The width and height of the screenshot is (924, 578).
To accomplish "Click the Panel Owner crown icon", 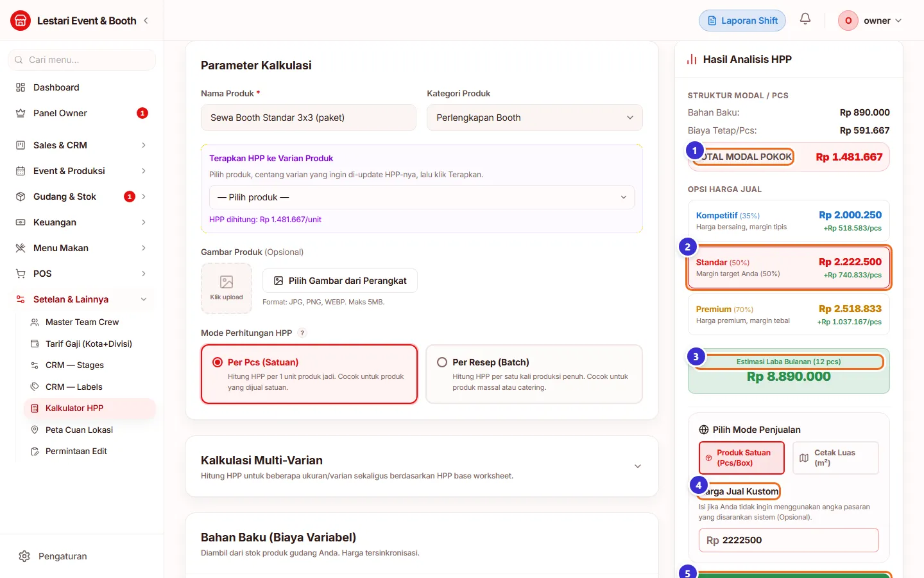I will 21,113.
